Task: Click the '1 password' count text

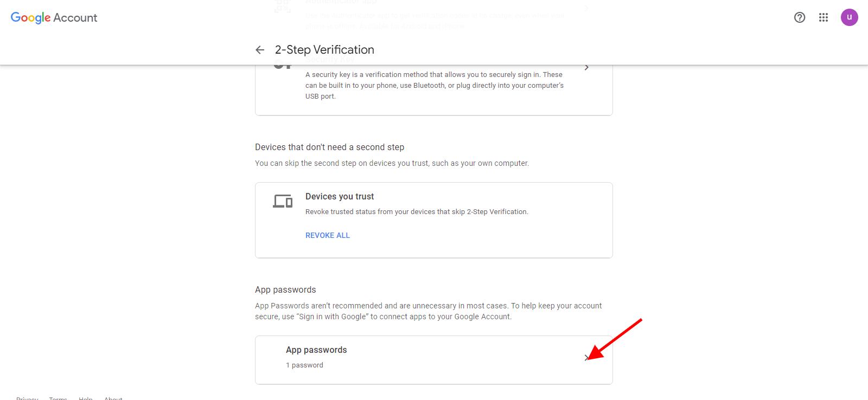Action: tap(304, 365)
